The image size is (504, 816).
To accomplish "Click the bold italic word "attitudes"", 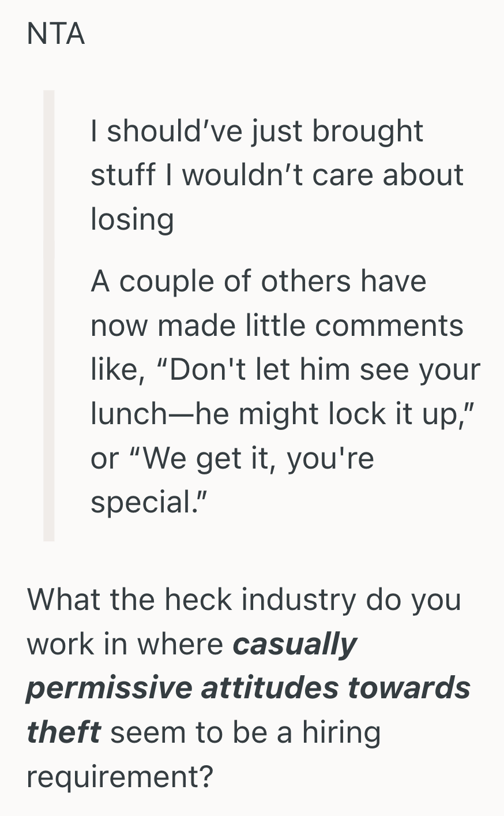I will (x=270, y=688).
